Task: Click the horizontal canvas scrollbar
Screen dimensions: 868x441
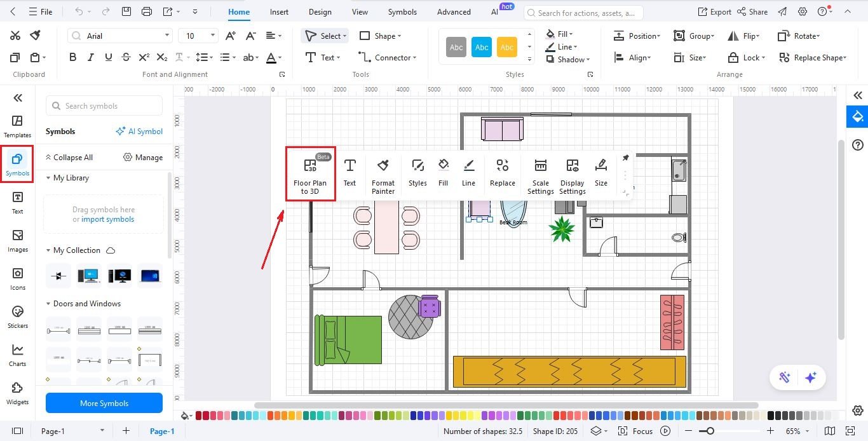Action: pos(506,405)
